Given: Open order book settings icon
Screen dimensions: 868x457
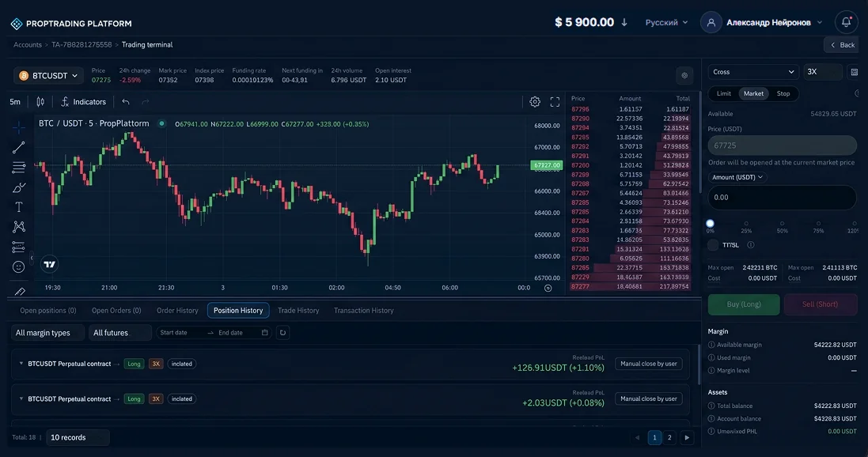Looking at the screenshot, I should coord(684,76).
